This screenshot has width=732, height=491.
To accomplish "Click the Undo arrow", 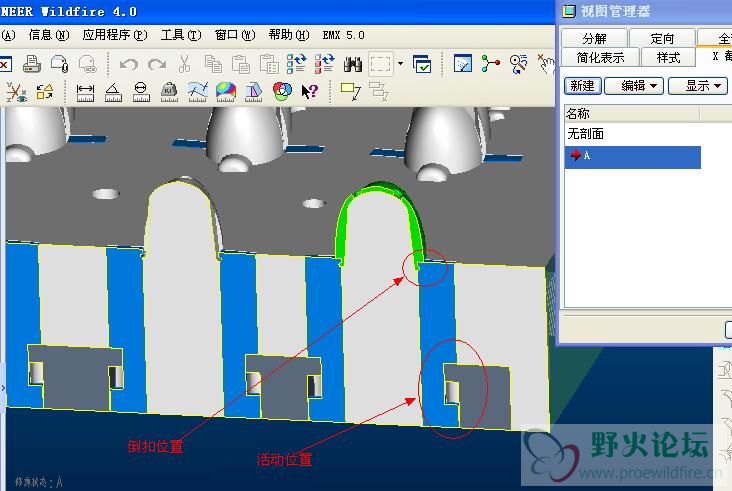I will click(128, 64).
